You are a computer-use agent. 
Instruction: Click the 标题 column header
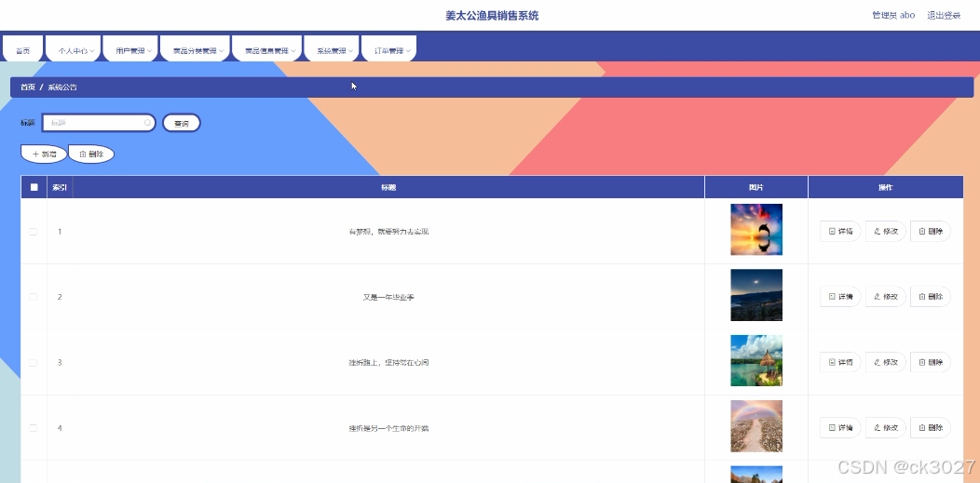click(388, 187)
